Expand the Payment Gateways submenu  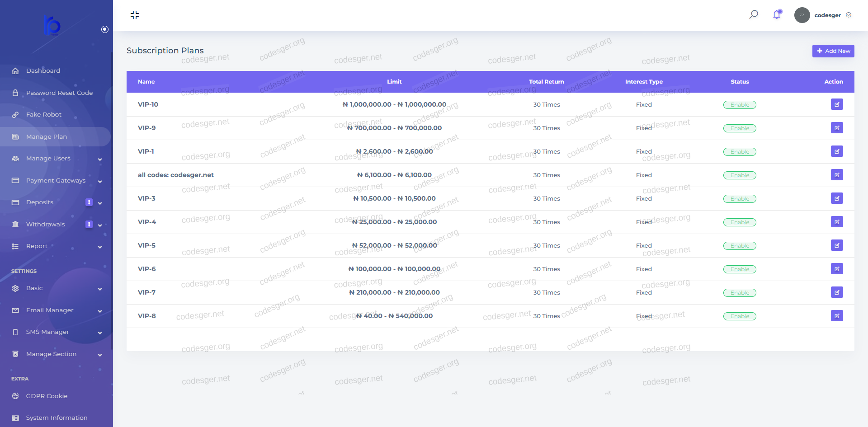coord(100,181)
